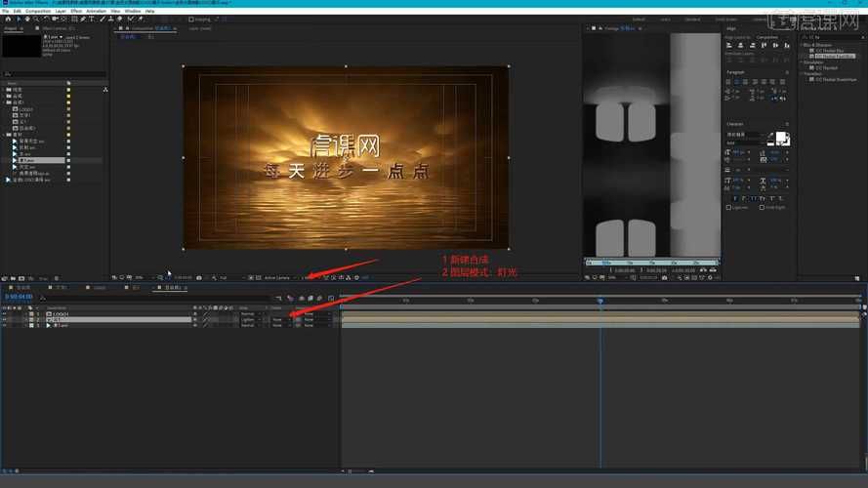Take a snapshot with the viewer camera icon
Image resolution: width=868 pixels, height=488 pixels.
coord(199,278)
